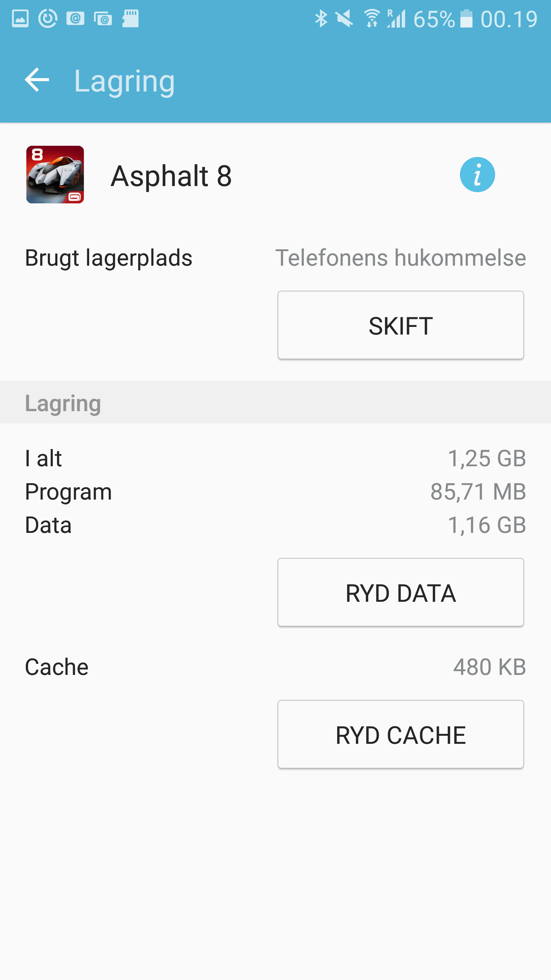Tap the first email notification icon
551x980 pixels.
pyautogui.click(x=75, y=19)
